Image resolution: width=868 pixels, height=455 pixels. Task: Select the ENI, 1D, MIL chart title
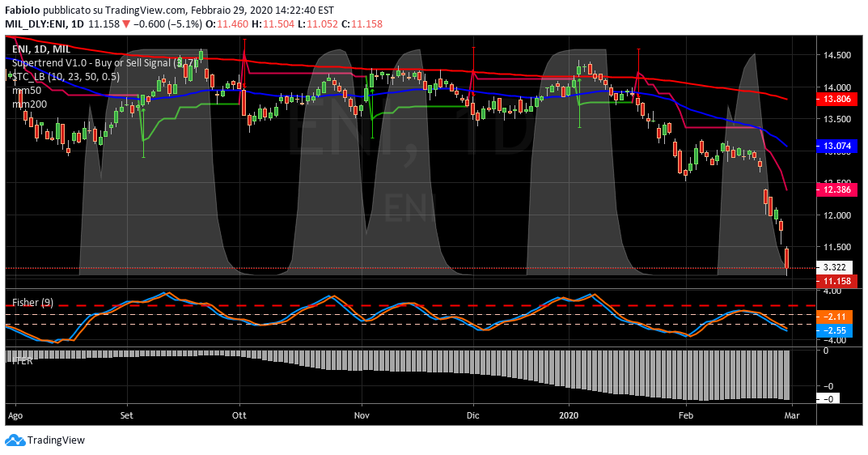[x=41, y=49]
